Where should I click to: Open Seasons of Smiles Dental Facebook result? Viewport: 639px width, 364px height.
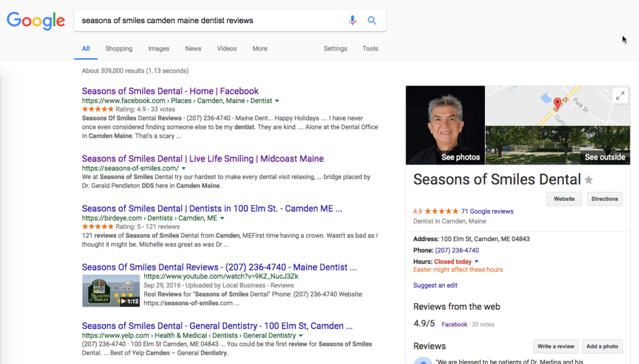170,91
